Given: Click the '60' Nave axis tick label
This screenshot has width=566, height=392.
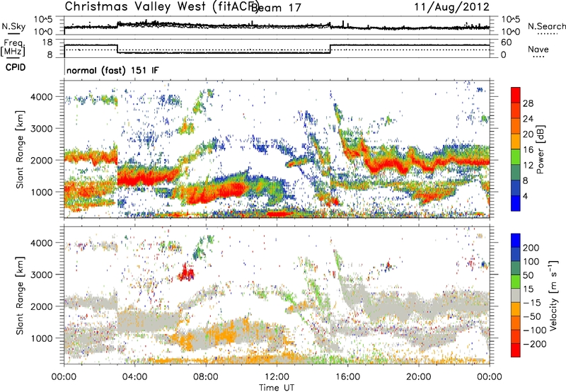Looking at the screenshot, I should click(x=507, y=42).
